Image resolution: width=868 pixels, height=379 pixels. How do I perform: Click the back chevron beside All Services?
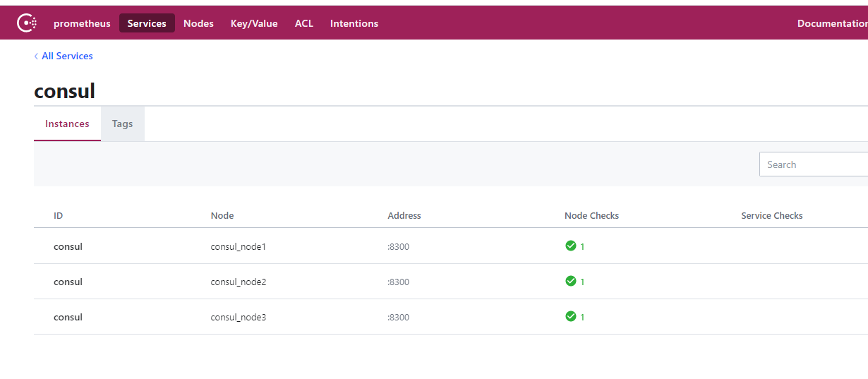tap(36, 56)
